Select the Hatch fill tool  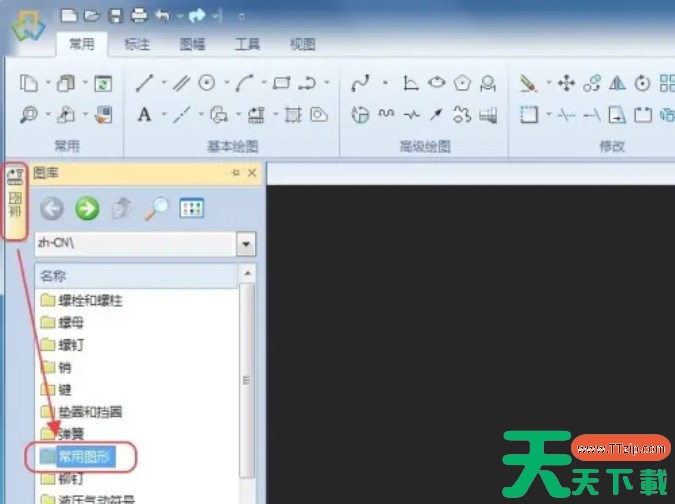tap(293, 115)
